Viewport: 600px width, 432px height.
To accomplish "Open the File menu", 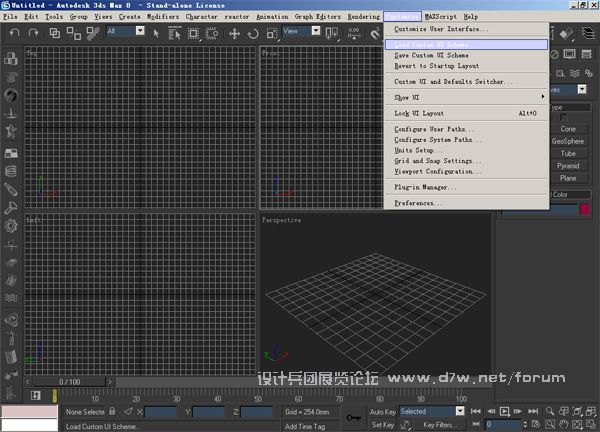I will [10, 16].
